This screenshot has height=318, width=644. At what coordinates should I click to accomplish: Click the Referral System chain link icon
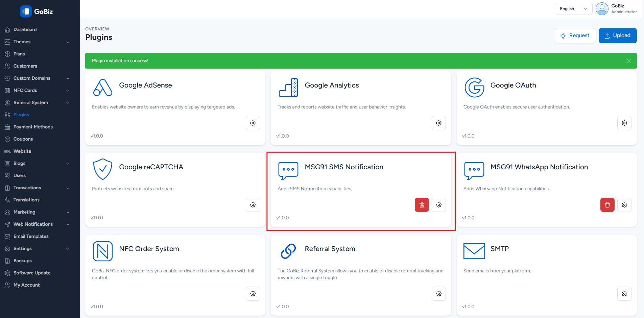pos(288,251)
